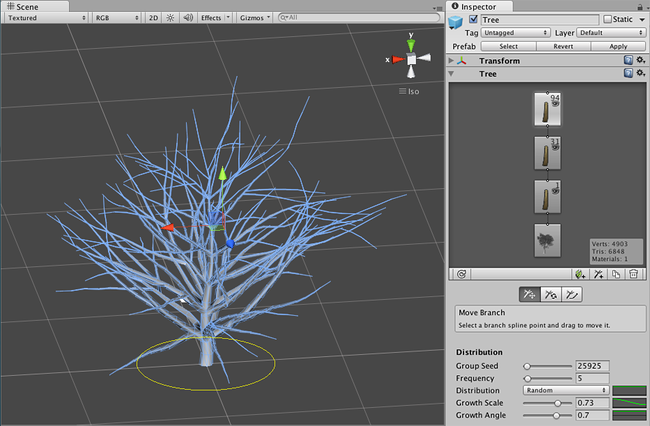650x426 pixels.
Task: Click the Refresh Tree icon
Action: coord(463,273)
